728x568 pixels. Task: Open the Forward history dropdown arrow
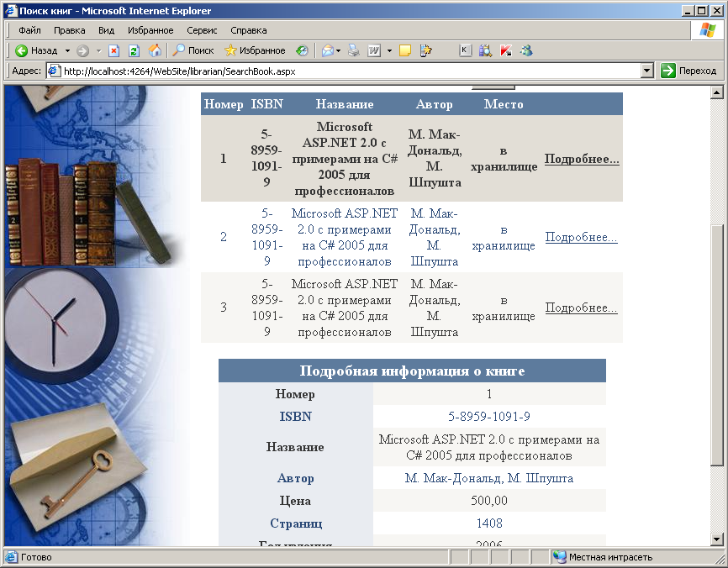coord(98,50)
